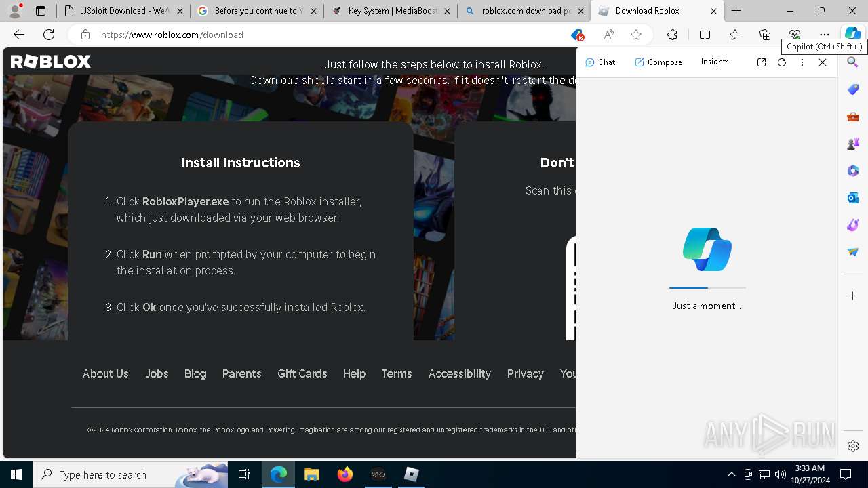Image resolution: width=868 pixels, height=488 pixels.
Task: Click restart the download link
Action: 544,80
